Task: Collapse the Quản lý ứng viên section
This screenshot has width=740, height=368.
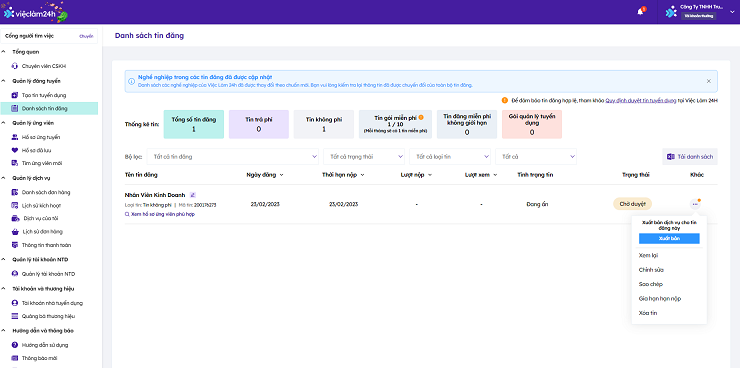Action: 4,123
